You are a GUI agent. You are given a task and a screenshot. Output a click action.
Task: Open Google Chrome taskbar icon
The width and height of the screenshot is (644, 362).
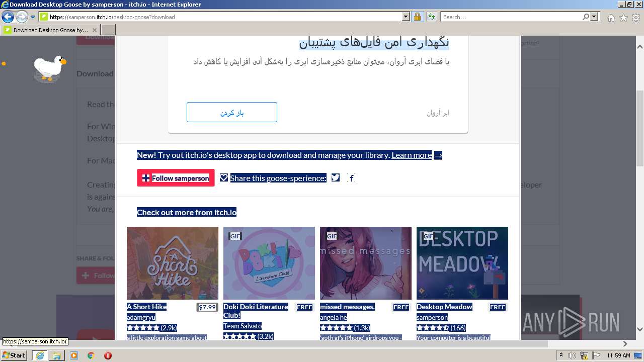tap(91, 355)
